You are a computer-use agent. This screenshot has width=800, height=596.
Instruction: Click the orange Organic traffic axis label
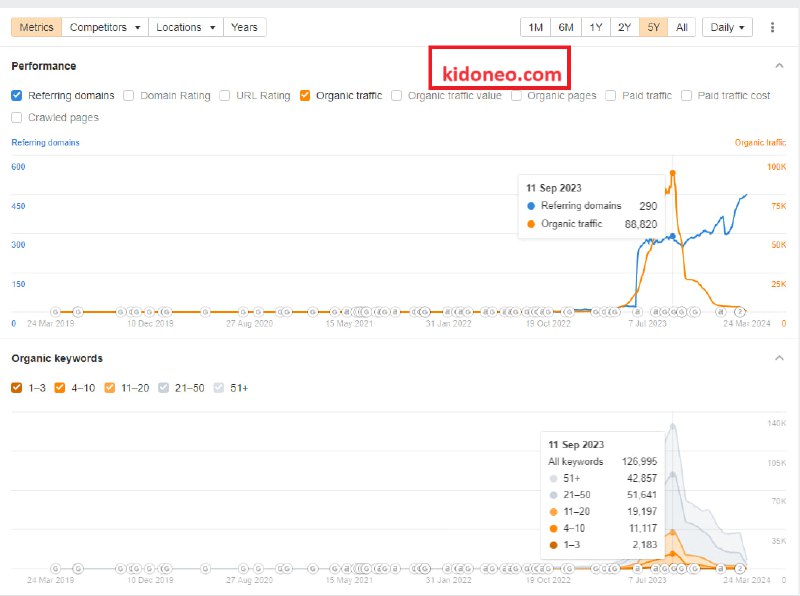click(x=760, y=142)
